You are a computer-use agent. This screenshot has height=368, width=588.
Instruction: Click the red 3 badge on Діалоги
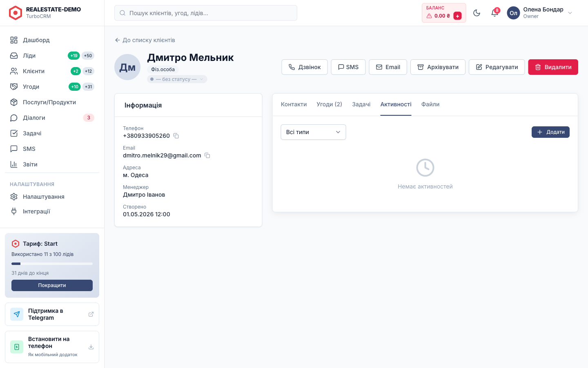(x=89, y=118)
